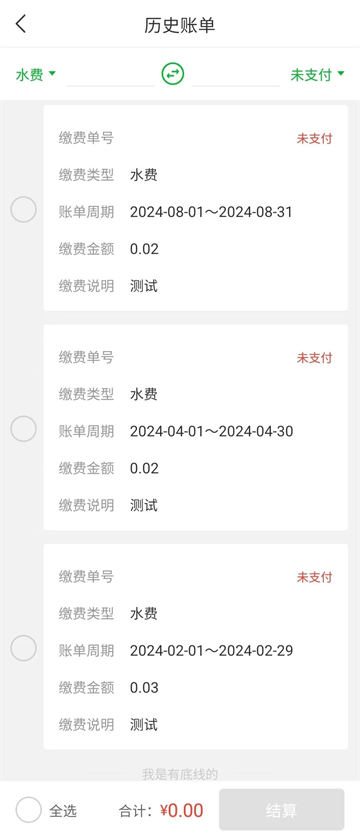The width and height of the screenshot is (360, 838).
Task: Open the 2024-08-01～2024-08-31 bill card
Action: click(x=195, y=208)
